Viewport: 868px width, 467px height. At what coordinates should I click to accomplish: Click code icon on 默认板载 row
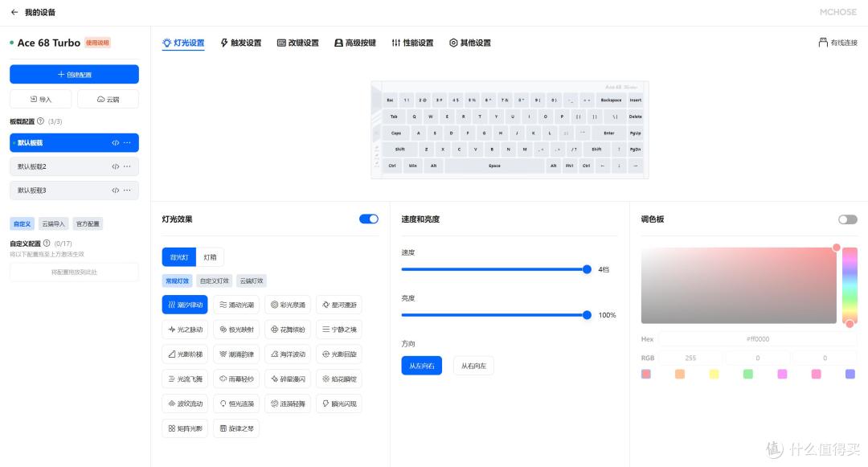[x=115, y=143]
